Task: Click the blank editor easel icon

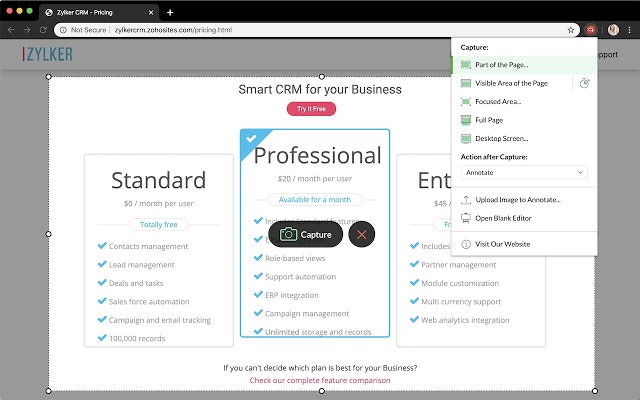Action: click(466, 218)
